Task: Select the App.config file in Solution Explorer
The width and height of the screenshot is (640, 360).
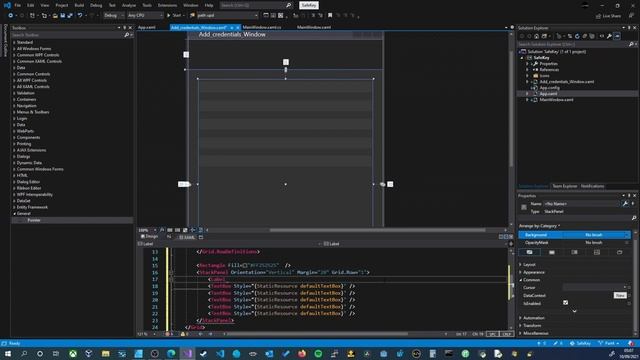Action: click(549, 88)
